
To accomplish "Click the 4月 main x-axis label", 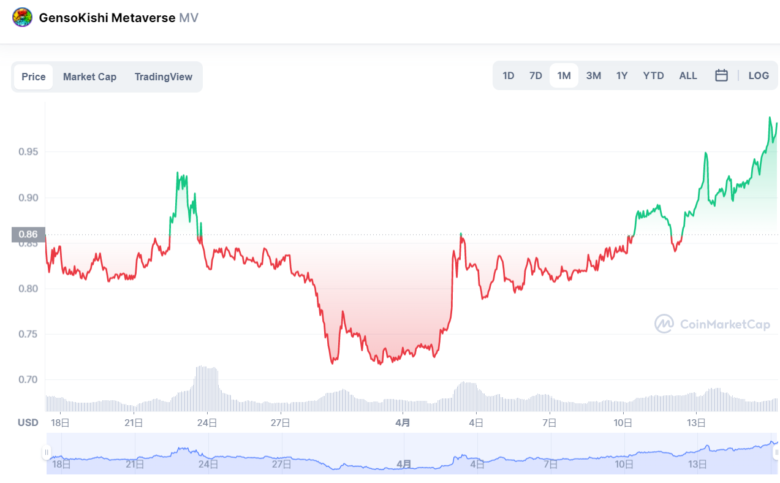I will (403, 423).
